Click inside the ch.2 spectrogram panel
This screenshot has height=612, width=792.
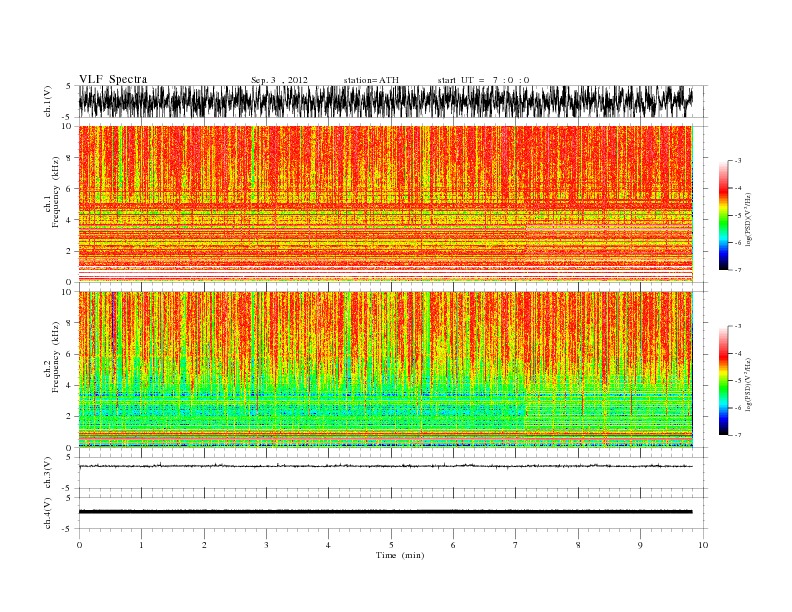(x=385, y=370)
